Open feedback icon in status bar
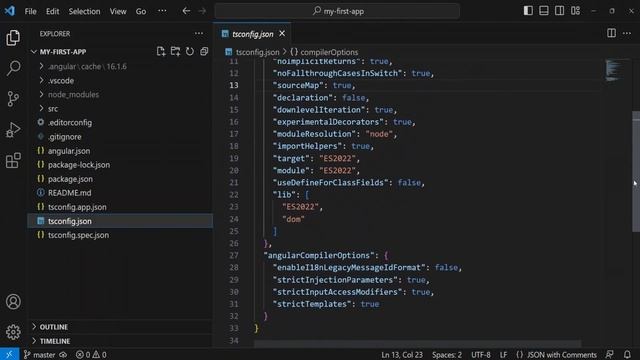The width and height of the screenshot is (640, 360). pos(609,354)
